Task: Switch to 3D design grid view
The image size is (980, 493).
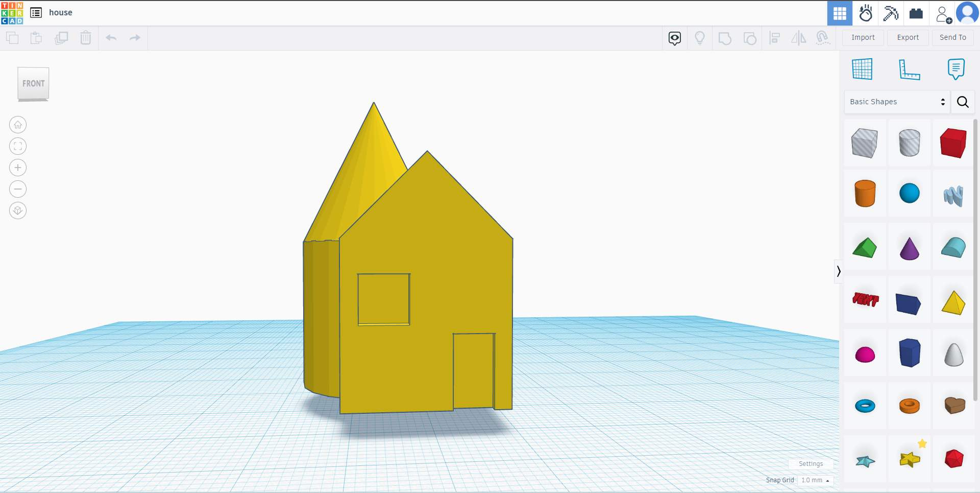Action: 840,13
